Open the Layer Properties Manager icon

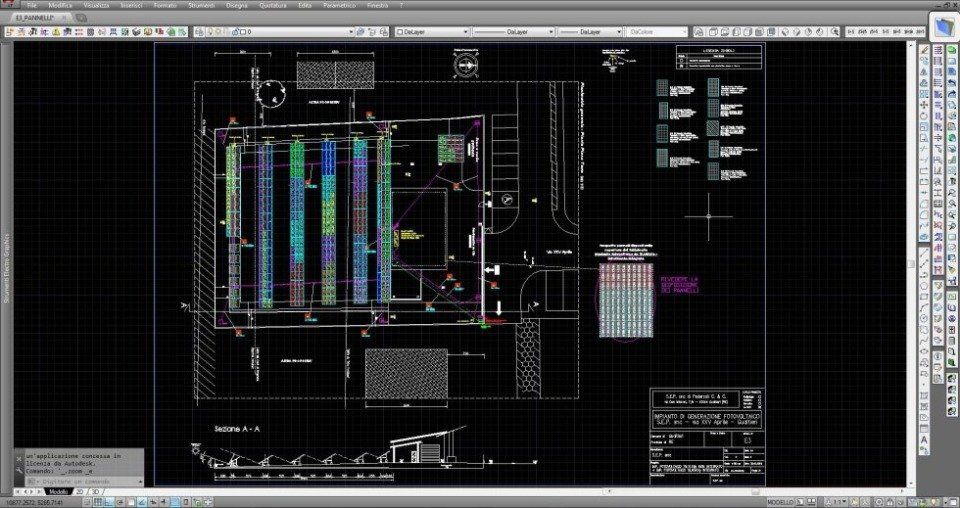click(200, 31)
